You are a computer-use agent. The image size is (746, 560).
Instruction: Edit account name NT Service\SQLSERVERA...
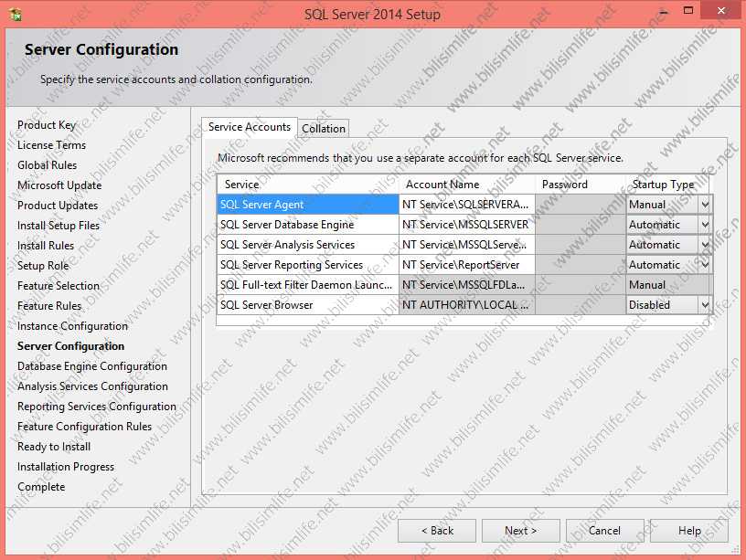(467, 205)
